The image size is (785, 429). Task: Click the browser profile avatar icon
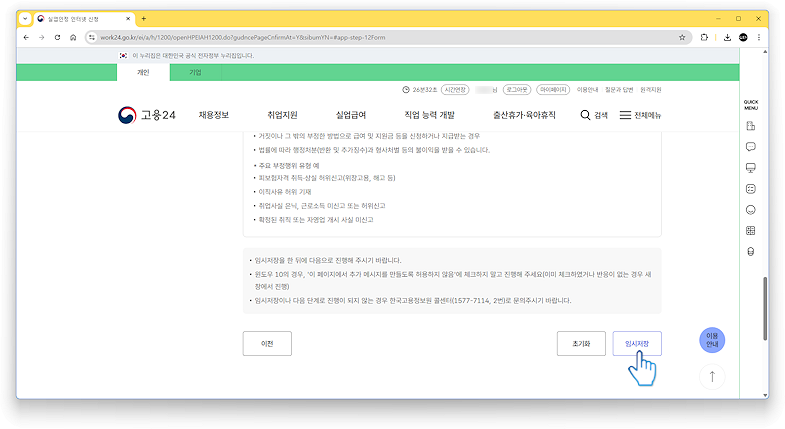[743, 38]
